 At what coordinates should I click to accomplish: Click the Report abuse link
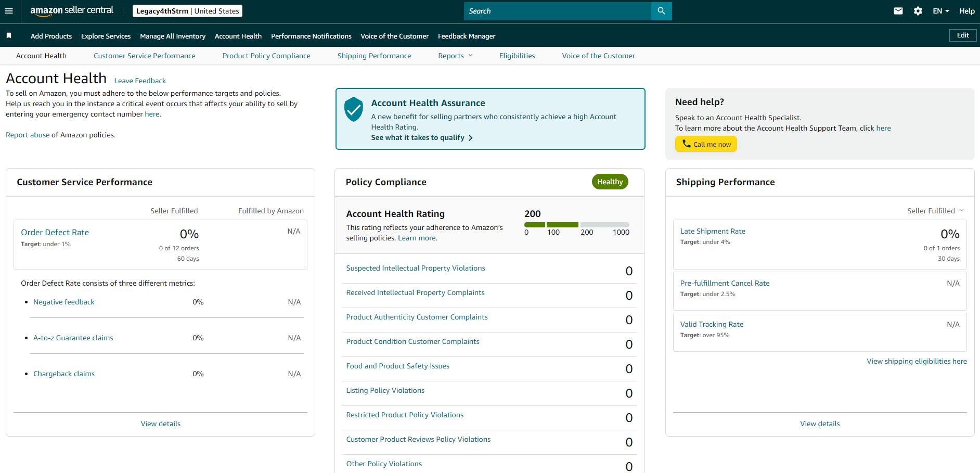28,135
